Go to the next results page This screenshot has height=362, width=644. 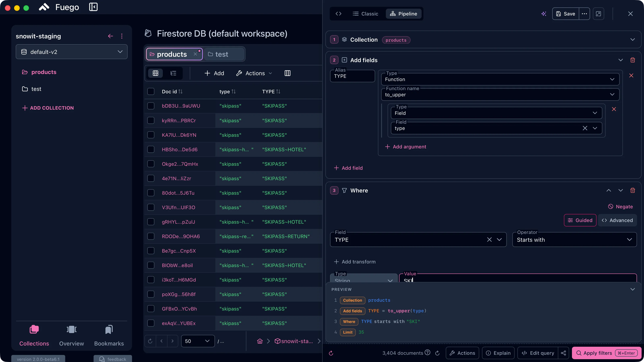click(x=172, y=341)
